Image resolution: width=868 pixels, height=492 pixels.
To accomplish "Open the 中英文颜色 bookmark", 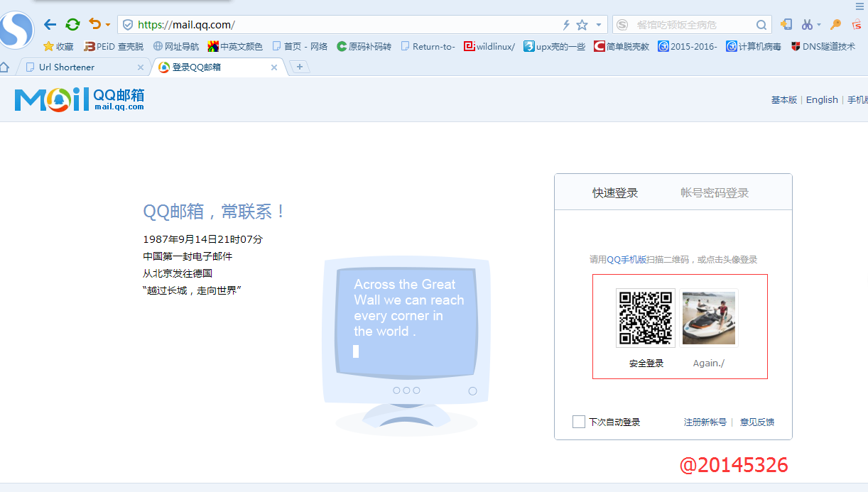I will [x=235, y=46].
